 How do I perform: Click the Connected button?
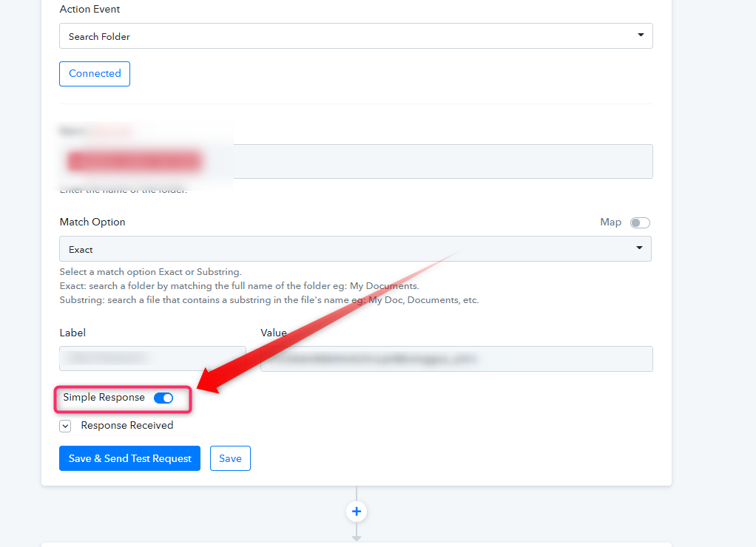95,74
